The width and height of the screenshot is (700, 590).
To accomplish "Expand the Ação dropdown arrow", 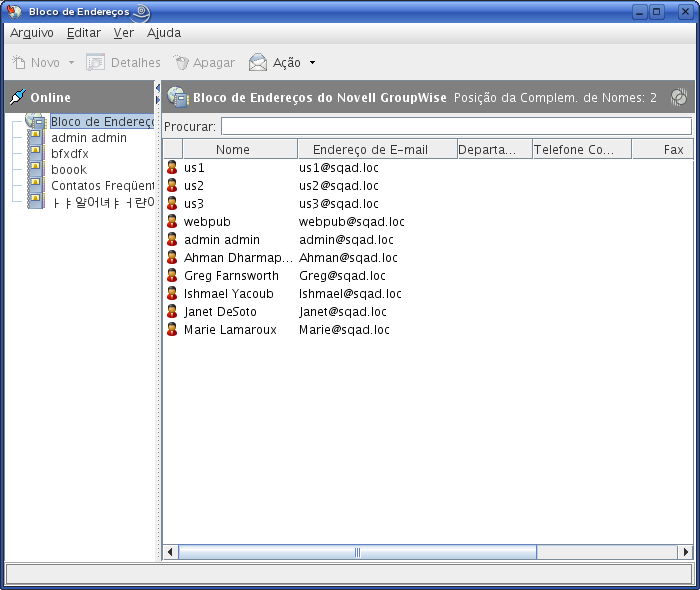I will click(312, 62).
